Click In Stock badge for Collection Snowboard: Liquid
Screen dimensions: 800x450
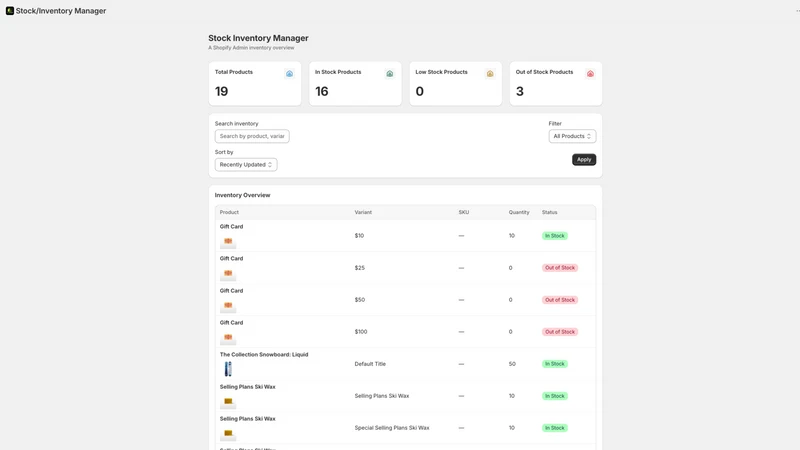pyautogui.click(x=555, y=364)
